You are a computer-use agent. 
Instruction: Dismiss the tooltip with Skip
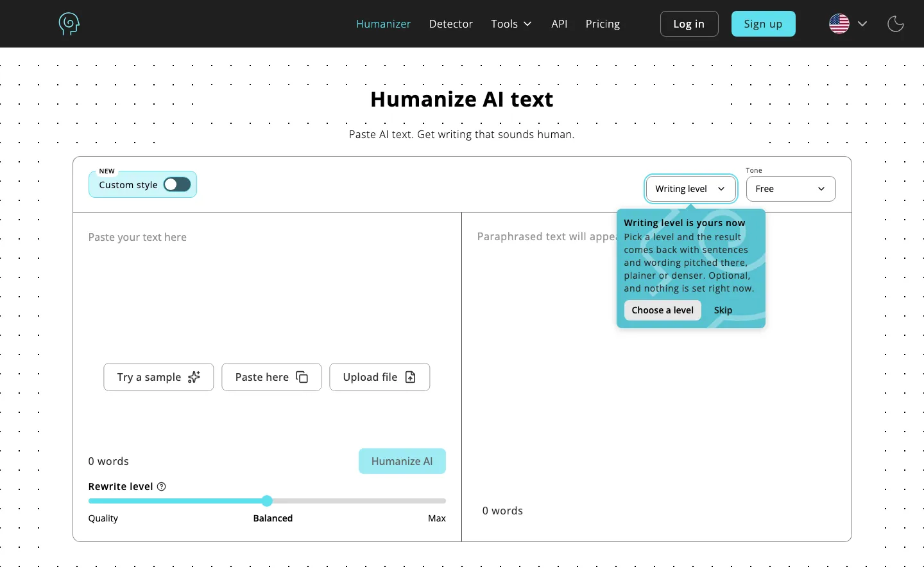pyautogui.click(x=723, y=310)
